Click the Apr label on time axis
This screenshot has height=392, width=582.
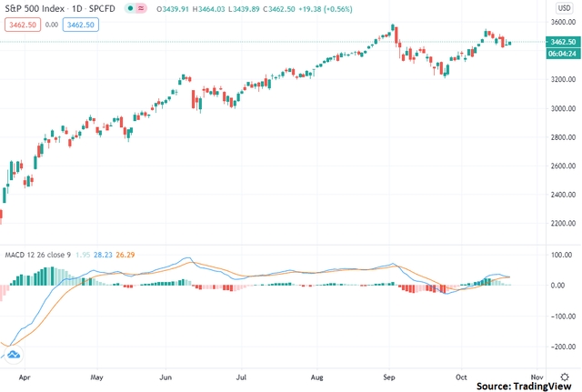coord(25,377)
